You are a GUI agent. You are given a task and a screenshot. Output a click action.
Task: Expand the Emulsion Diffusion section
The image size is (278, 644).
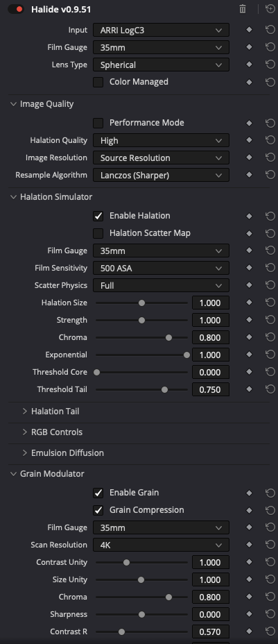tap(24, 452)
